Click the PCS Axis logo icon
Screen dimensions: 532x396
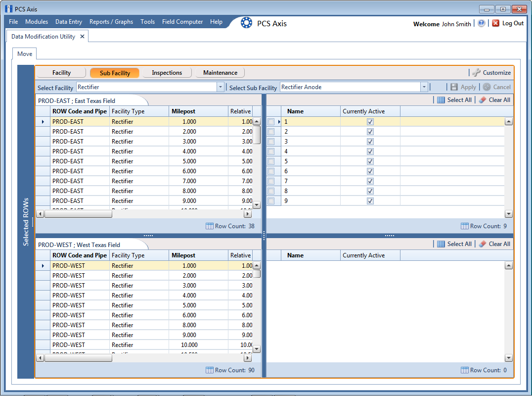tap(246, 23)
